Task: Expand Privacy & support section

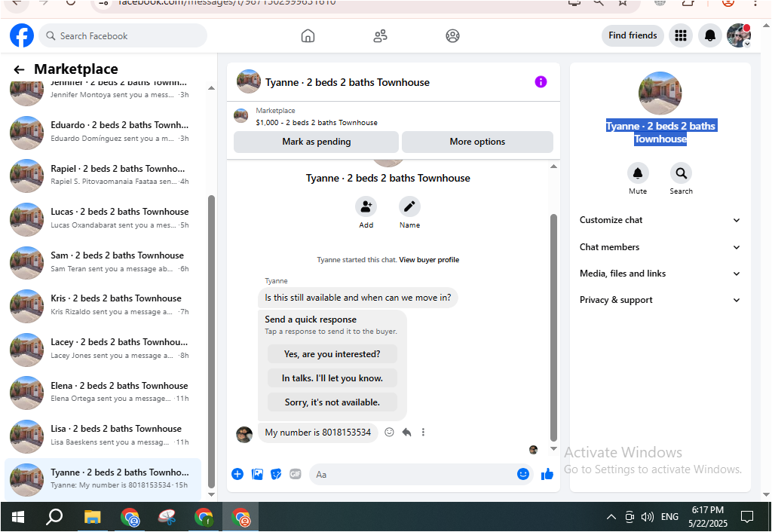Action: pyautogui.click(x=660, y=300)
